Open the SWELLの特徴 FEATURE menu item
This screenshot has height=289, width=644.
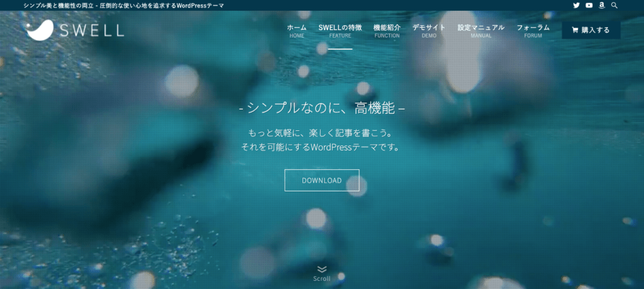[x=340, y=31]
